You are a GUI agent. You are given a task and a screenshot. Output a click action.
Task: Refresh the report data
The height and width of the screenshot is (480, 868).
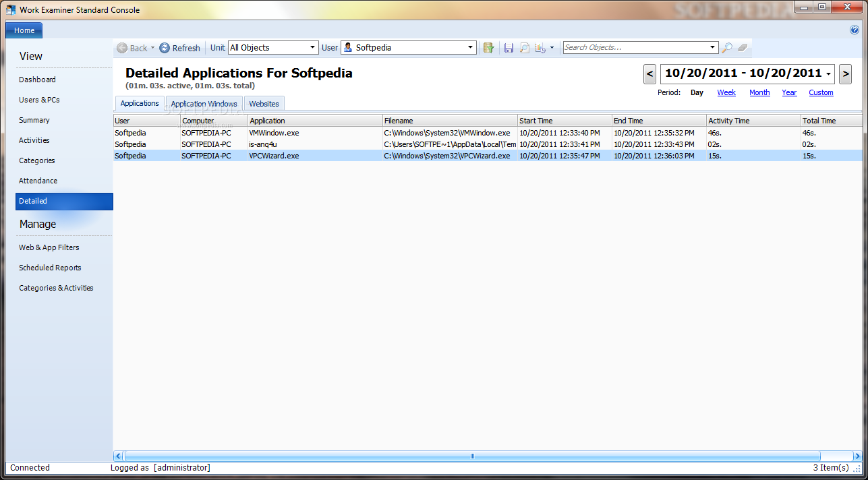(179, 48)
